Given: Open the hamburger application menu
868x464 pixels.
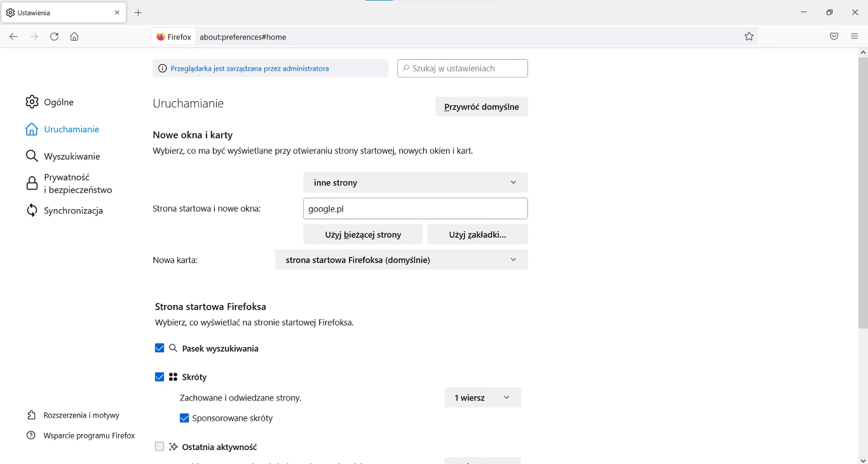Looking at the screenshot, I should 854,37.
